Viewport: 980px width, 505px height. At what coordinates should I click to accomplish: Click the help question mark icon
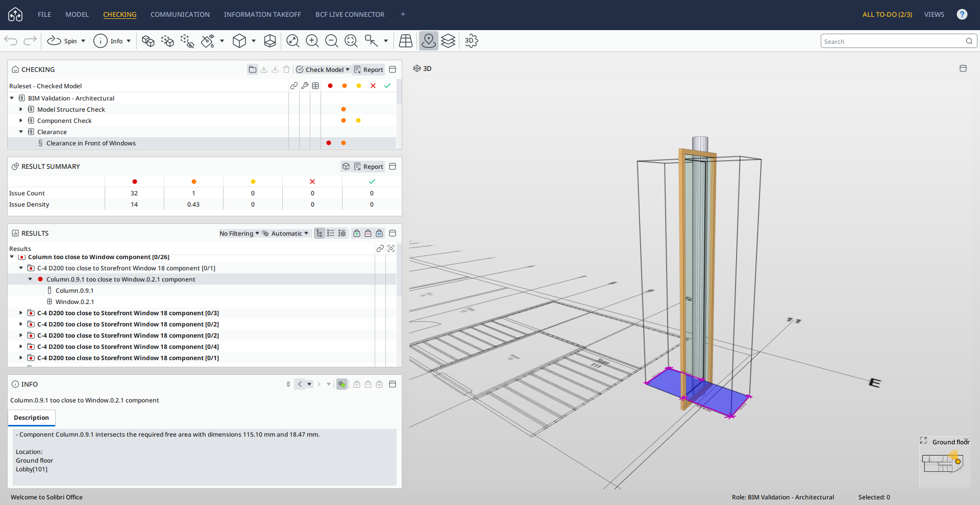pyautogui.click(x=962, y=14)
